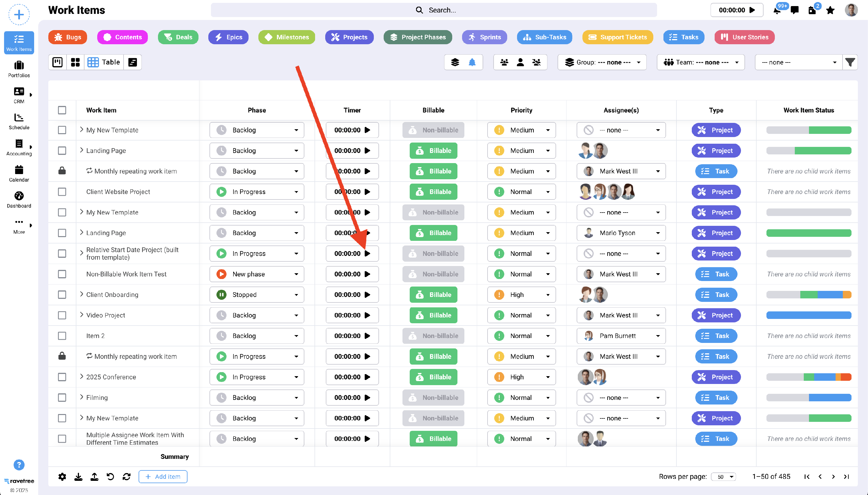Expand the Client Onboarding row
This screenshot has width=868, height=495.
82,294
